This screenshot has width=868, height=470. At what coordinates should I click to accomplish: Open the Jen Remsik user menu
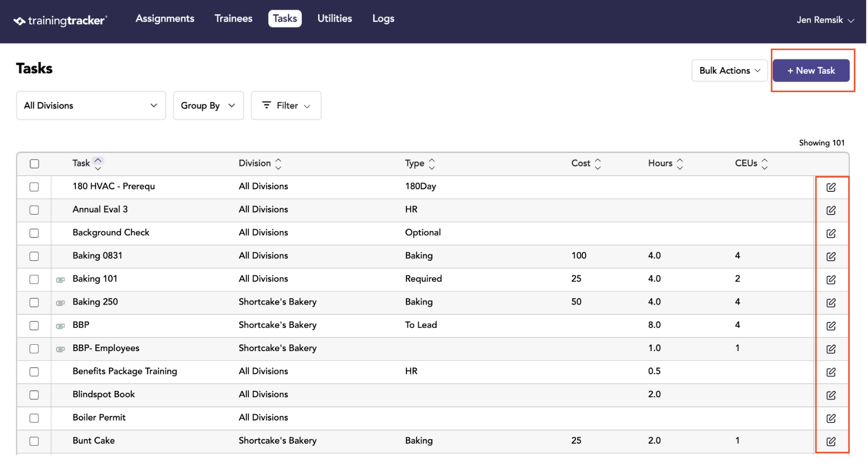pos(825,20)
